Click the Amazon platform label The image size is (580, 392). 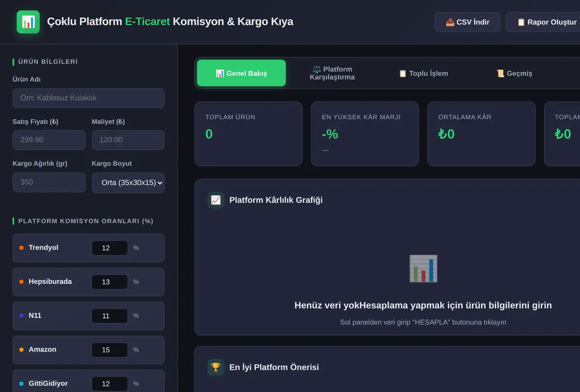43,349
